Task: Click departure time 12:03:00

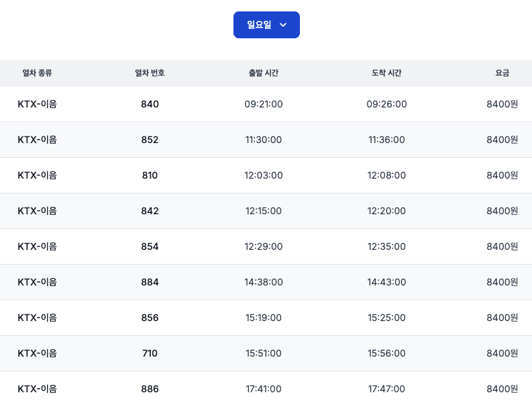Action: pos(263,175)
